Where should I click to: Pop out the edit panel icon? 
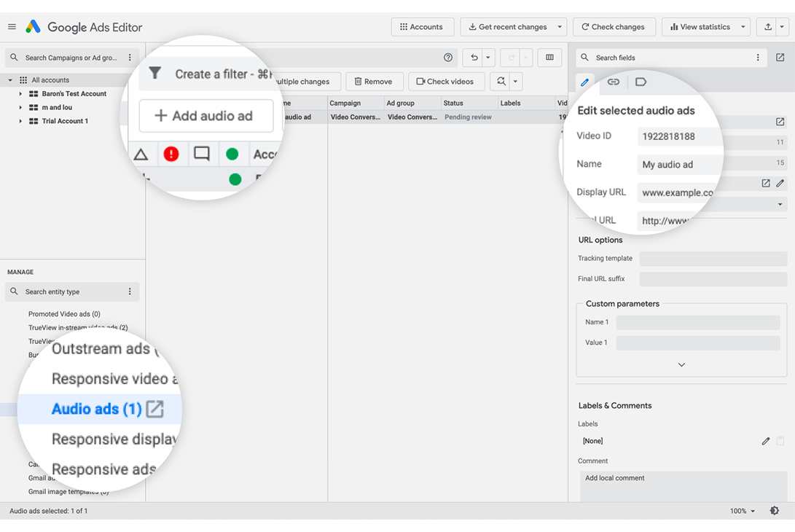(x=780, y=58)
